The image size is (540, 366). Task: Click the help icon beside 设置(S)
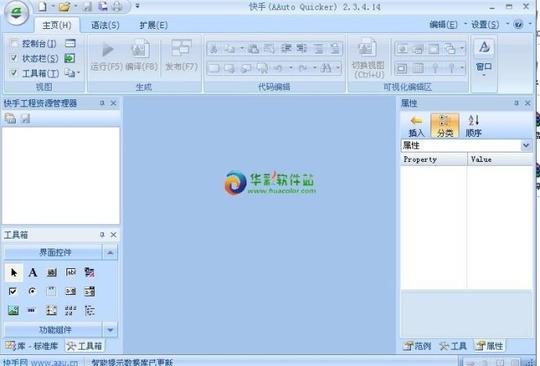tap(518, 24)
